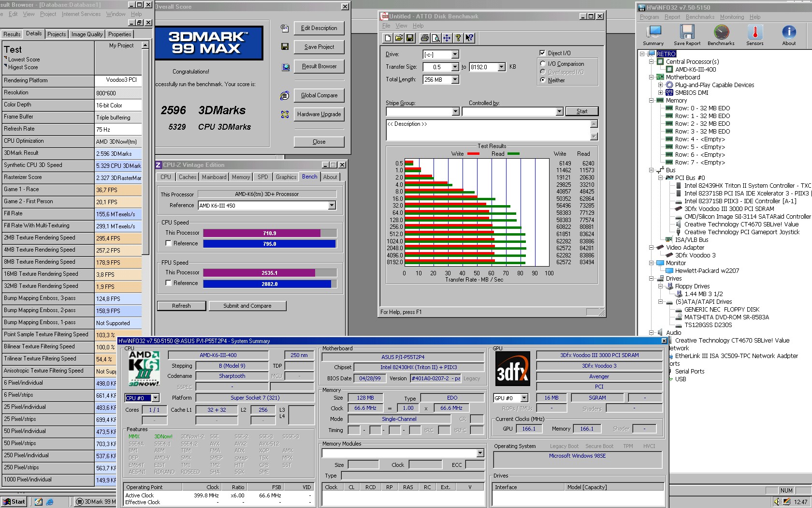Click the About info icon in HWiNFO32
812x508 pixels.
pos(789,35)
